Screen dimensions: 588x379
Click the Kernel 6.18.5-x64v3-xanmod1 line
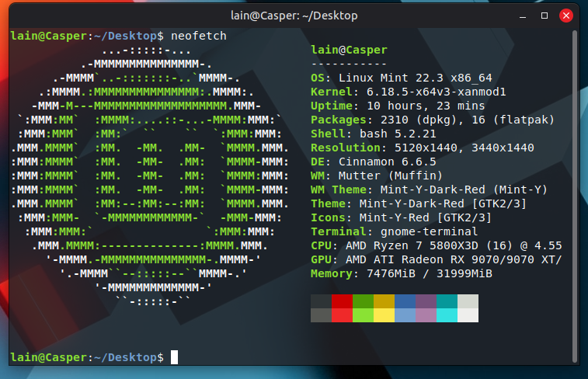click(x=408, y=92)
